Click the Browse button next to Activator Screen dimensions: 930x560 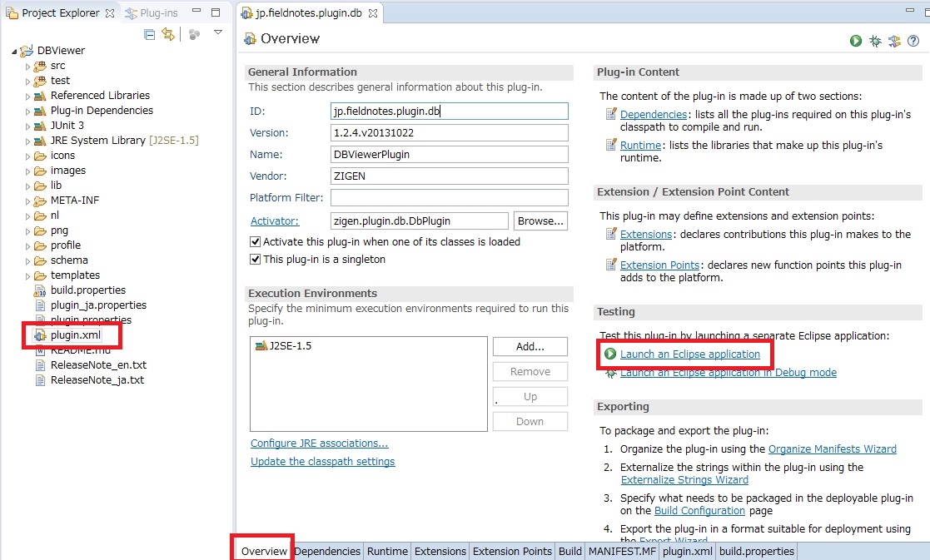point(539,221)
